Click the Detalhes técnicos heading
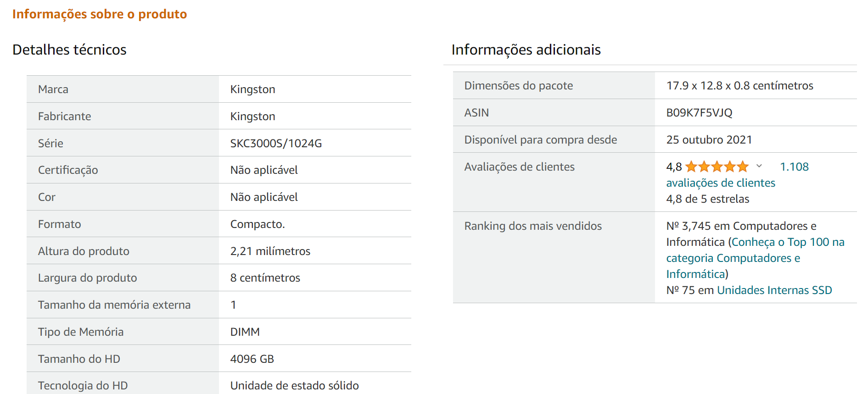 point(69,50)
